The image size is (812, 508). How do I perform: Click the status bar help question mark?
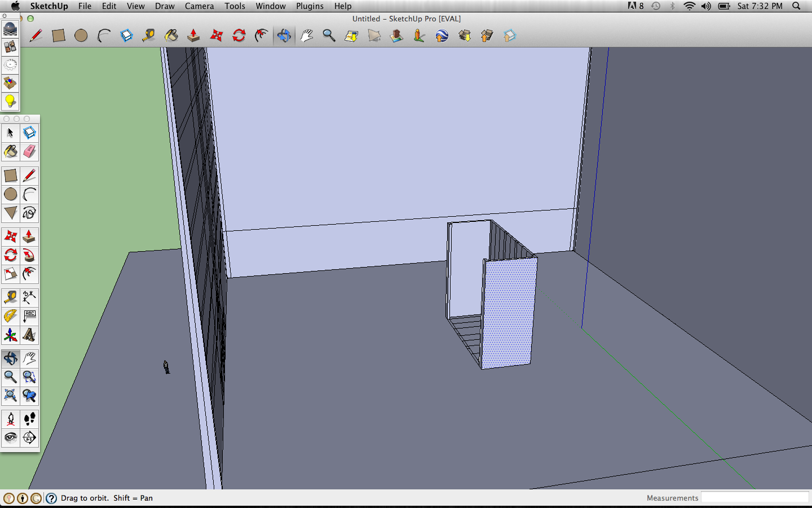51,498
